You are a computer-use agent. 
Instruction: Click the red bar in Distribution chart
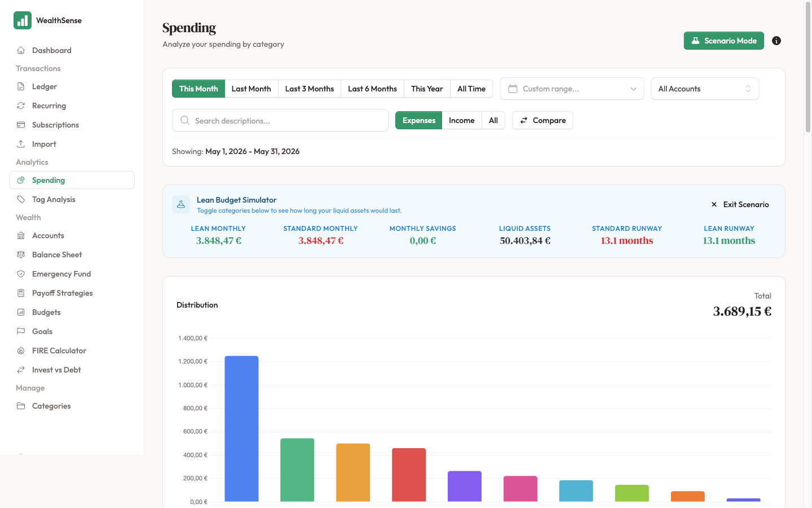(x=409, y=475)
